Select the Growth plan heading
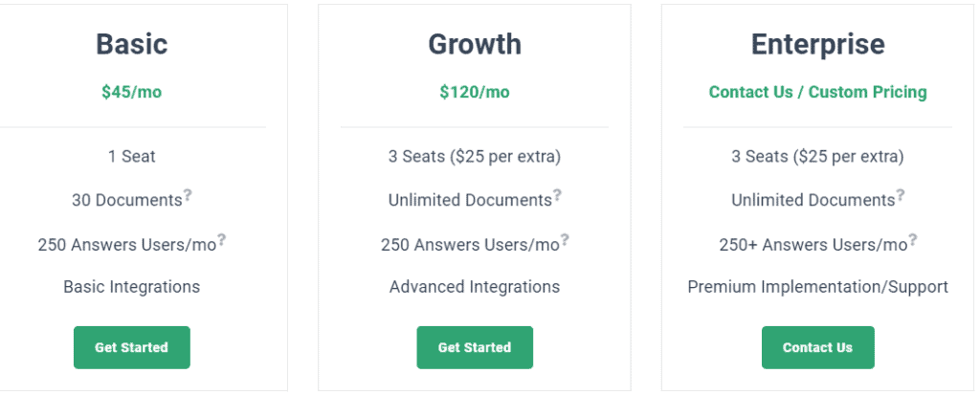The image size is (980, 395). (x=475, y=44)
